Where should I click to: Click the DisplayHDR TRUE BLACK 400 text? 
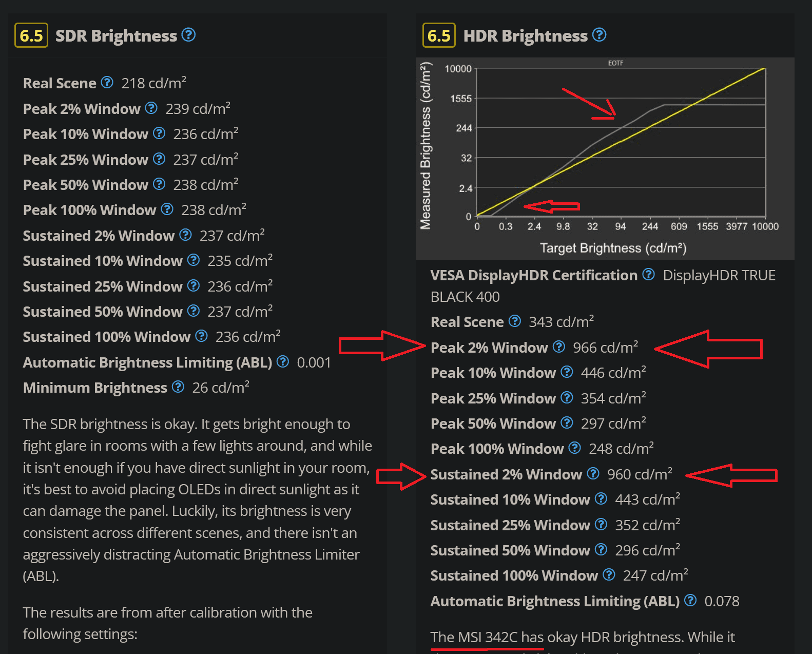pyautogui.click(x=603, y=286)
